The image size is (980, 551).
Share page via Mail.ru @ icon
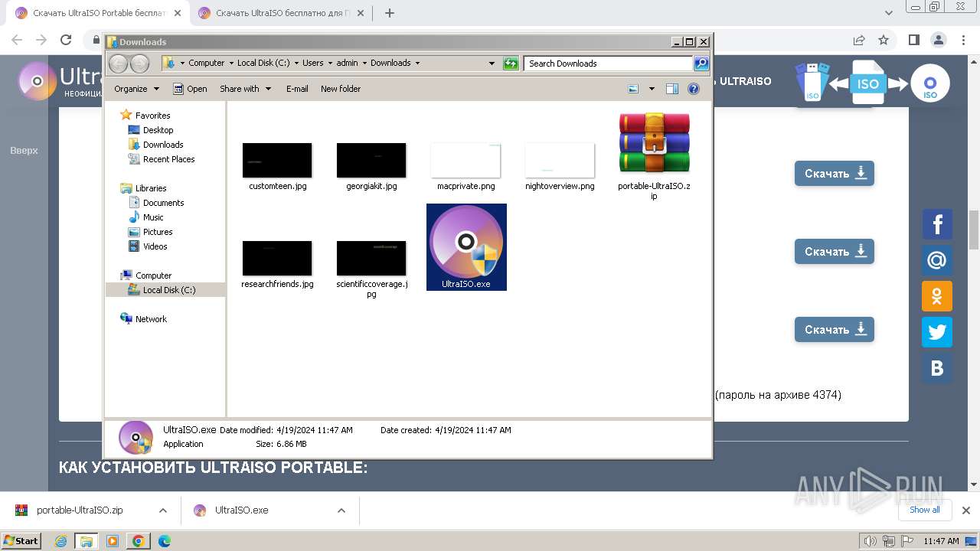coord(937,261)
